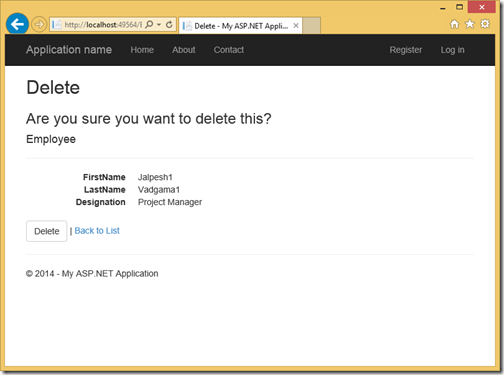Select the Delete - My ASP.NET Appli tab
The image size is (504, 375).
click(240, 26)
